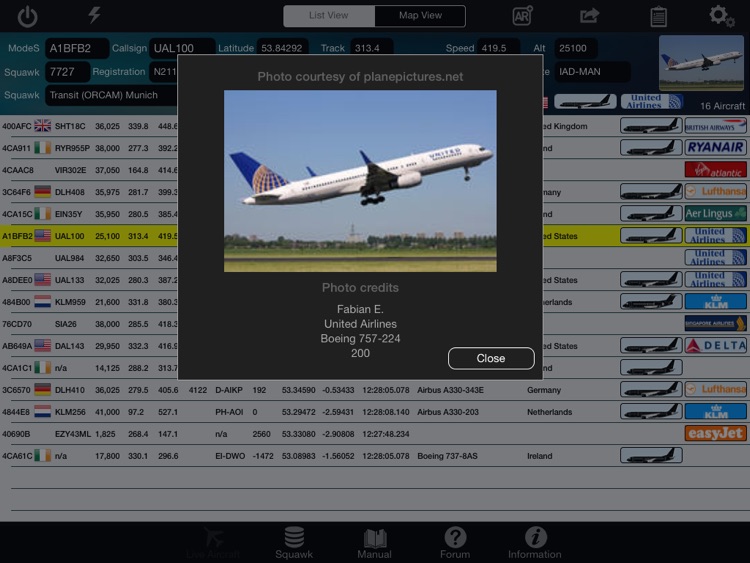The width and height of the screenshot is (750, 563).
Task: Select the Alt field 25100
Action: coord(575,48)
